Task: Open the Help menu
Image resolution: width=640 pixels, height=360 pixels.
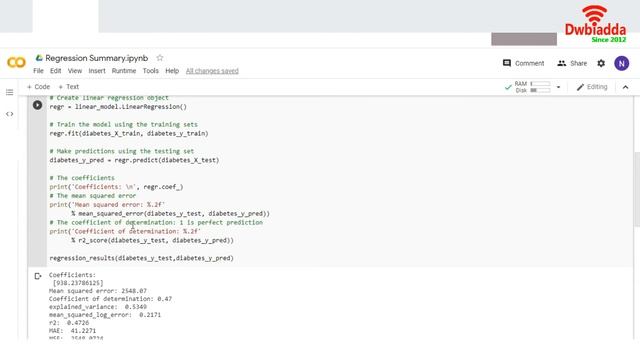Action: click(172, 71)
